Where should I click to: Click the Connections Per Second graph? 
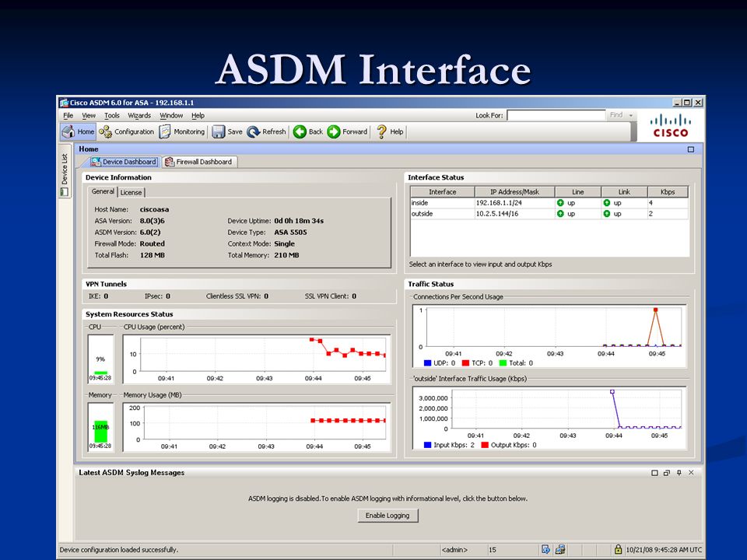pos(549,336)
